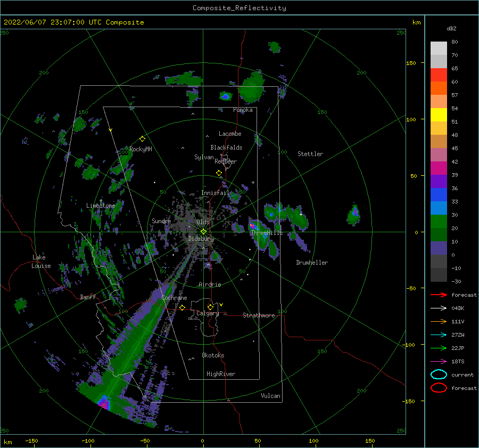479x448 pixels.
Task: Select the bright green 20-30 dBZ swatch
Action: pos(439,221)
